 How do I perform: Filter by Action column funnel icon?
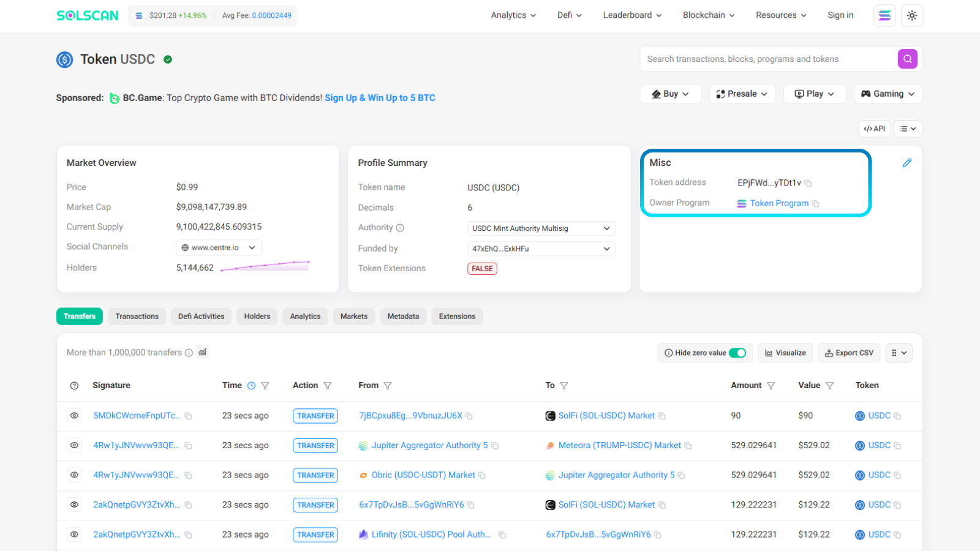(328, 386)
